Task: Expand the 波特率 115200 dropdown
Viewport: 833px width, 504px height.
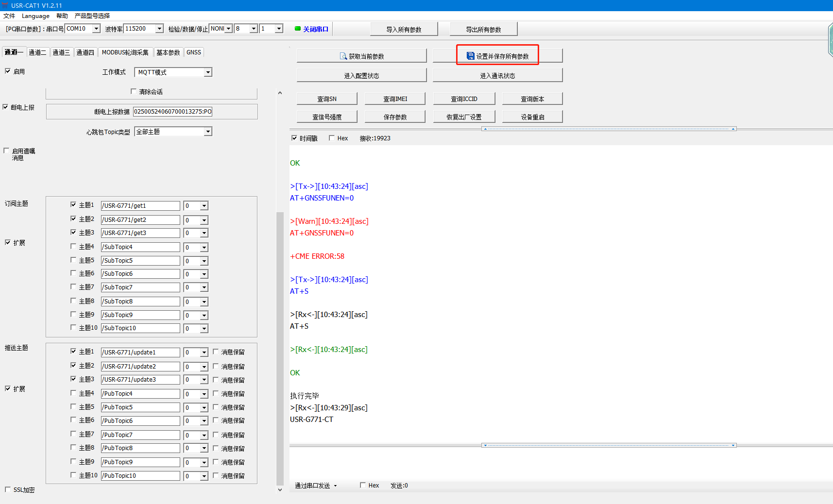Action: pyautogui.click(x=159, y=29)
